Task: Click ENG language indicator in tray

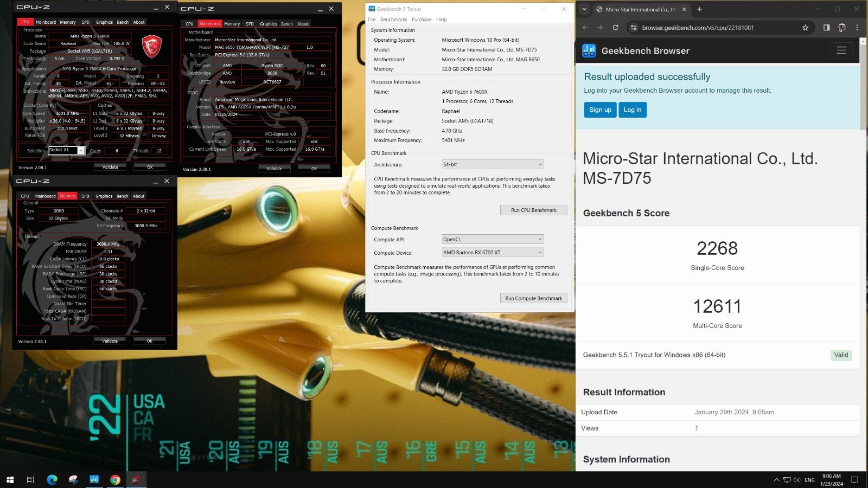Action: (809, 480)
